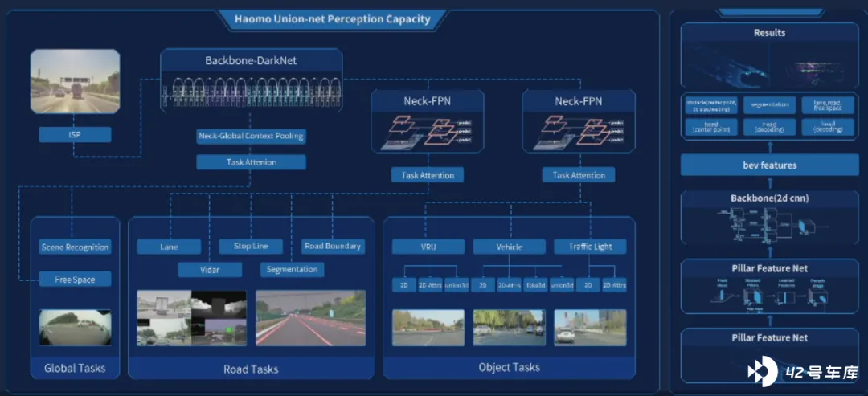Image resolution: width=868 pixels, height=396 pixels.
Task: Click the Road Tasks label
Action: point(251,369)
